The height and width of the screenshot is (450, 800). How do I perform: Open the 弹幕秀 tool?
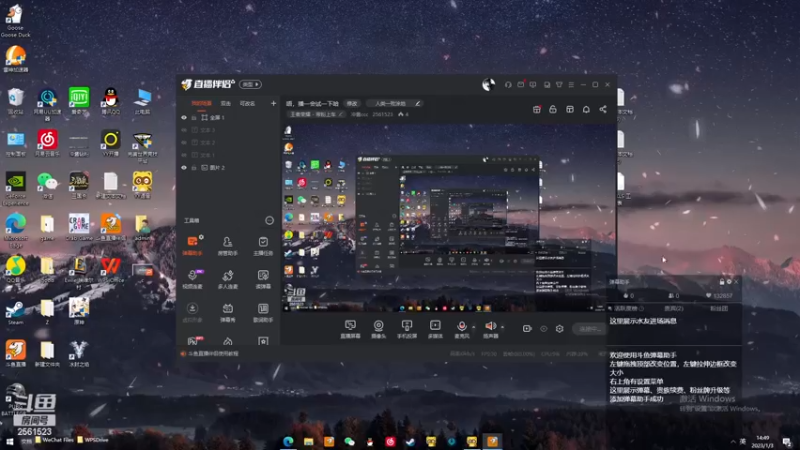coord(228,312)
